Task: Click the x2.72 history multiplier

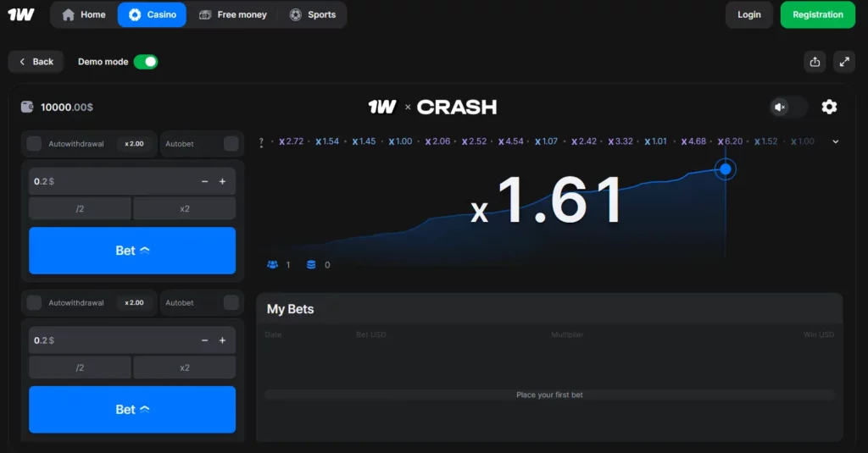Action: pyautogui.click(x=292, y=141)
